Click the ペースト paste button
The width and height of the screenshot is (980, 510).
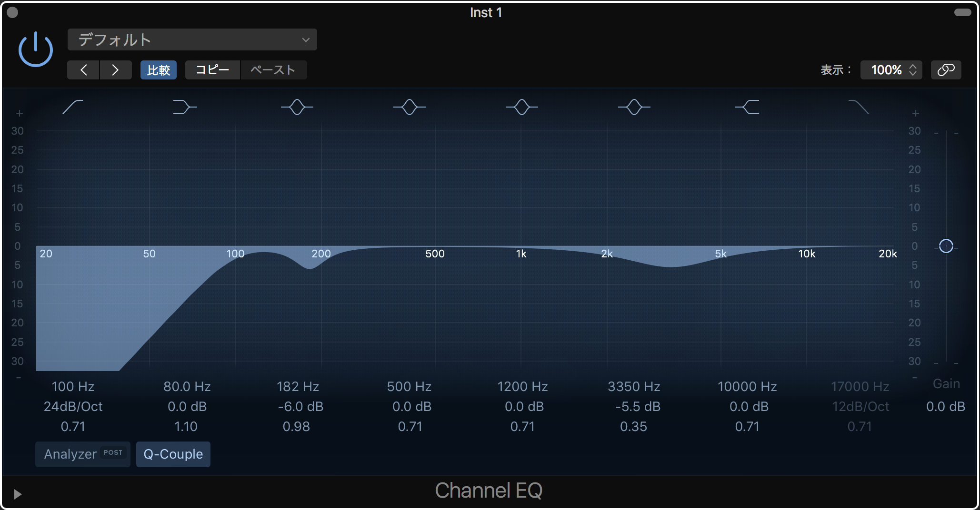pyautogui.click(x=273, y=70)
